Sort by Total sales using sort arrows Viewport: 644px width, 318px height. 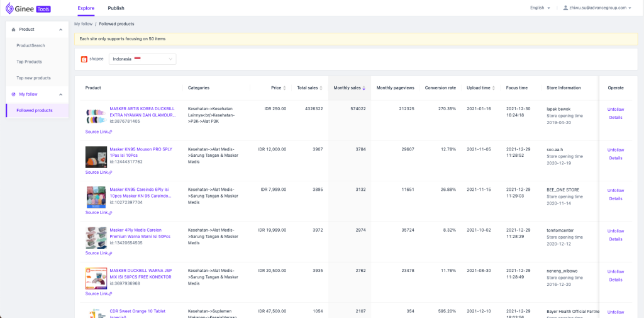click(321, 88)
